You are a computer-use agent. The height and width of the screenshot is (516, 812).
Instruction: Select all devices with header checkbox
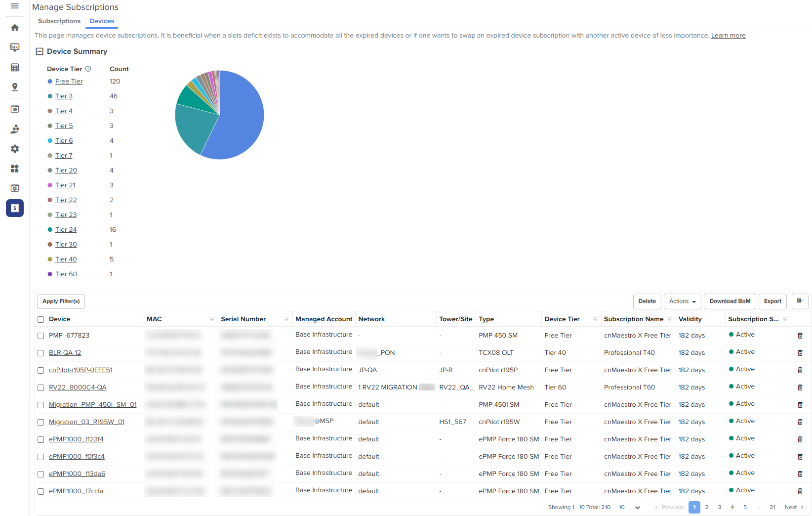[41, 320]
